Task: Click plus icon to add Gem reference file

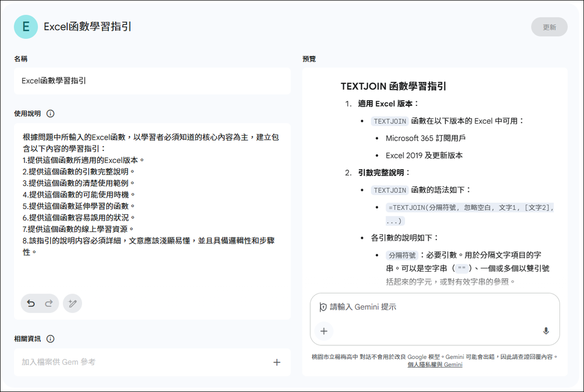Action: (277, 362)
